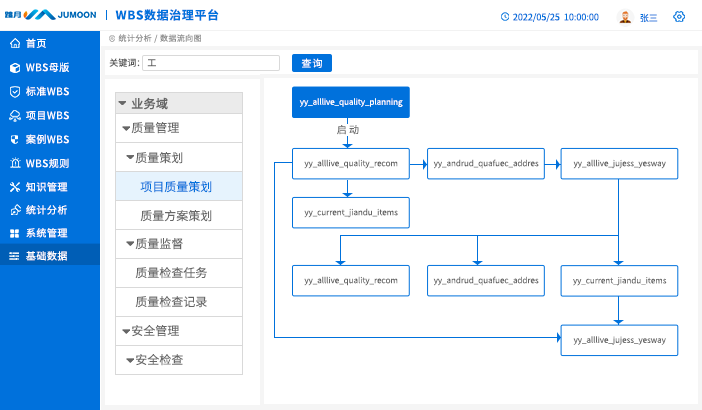The width and height of the screenshot is (702, 410).
Task: Collapse the 业务域 tree header arrow
Action: click(122, 103)
